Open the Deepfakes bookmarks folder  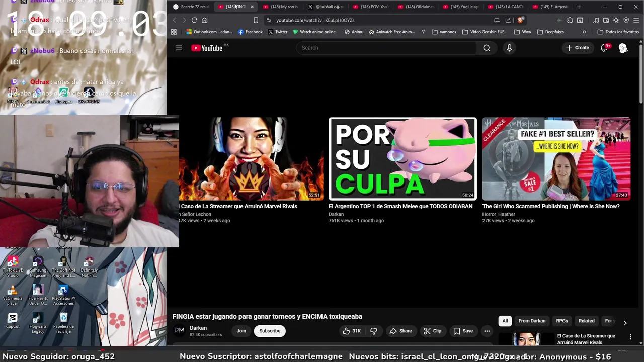(x=550, y=32)
